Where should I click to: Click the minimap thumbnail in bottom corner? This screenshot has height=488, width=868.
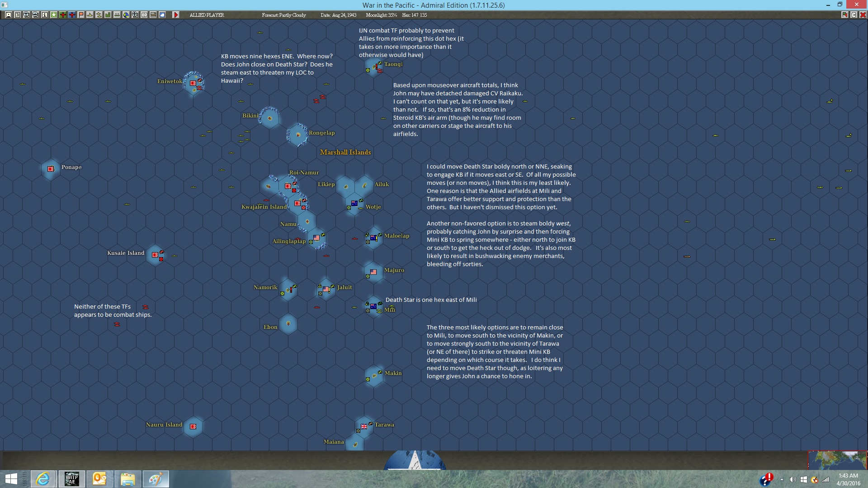[837, 460]
